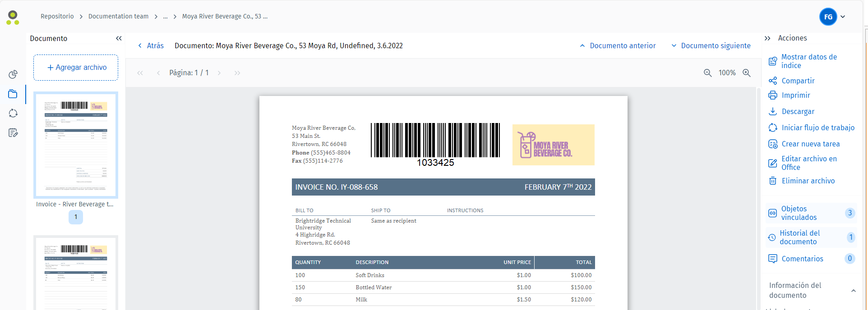
Task: Click the Historial del documento clock icon
Action: [772, 237]
